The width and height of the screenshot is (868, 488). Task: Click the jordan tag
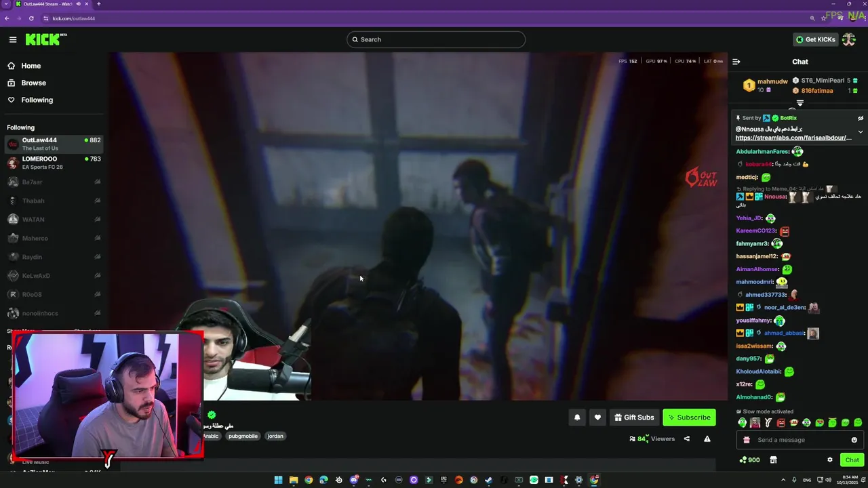click(275, 436)
